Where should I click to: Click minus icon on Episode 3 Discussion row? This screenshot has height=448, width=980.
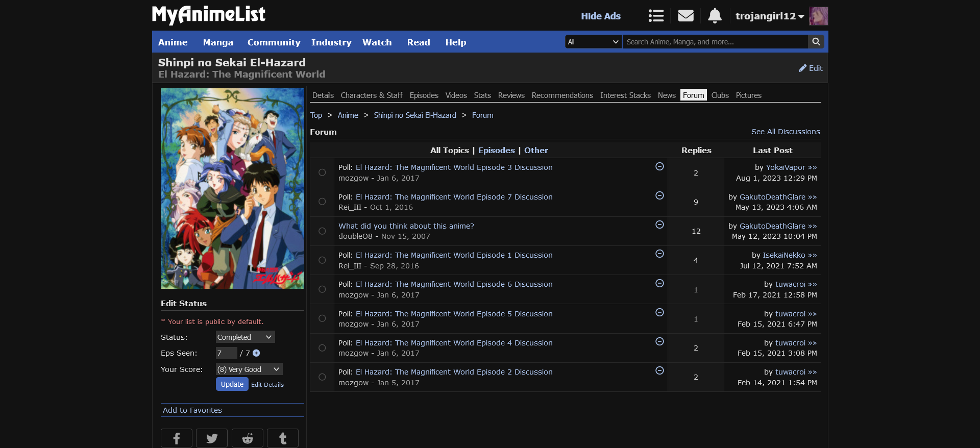click(x=659, y=166)
